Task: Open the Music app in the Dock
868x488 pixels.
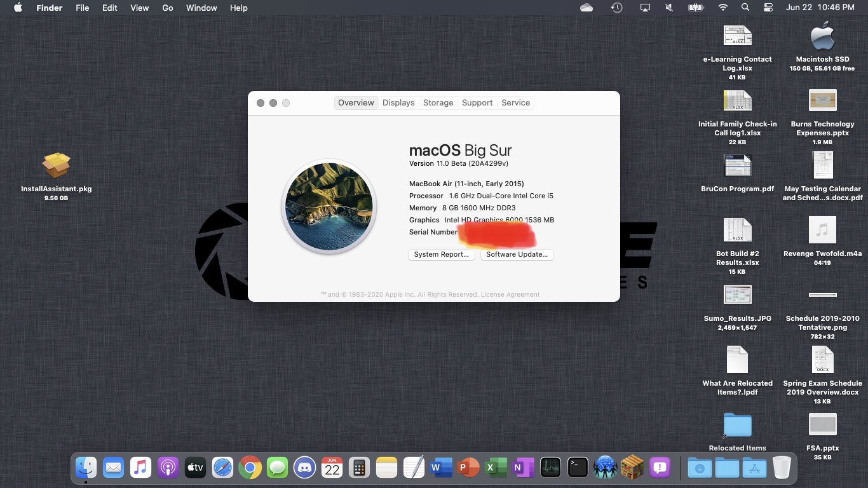Action: (140, 468)
